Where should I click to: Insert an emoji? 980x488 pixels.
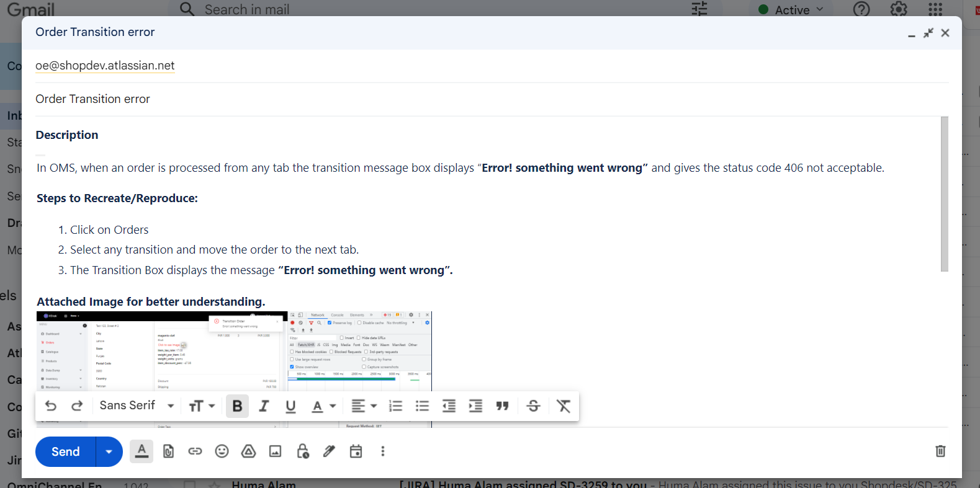click(222, 451)
